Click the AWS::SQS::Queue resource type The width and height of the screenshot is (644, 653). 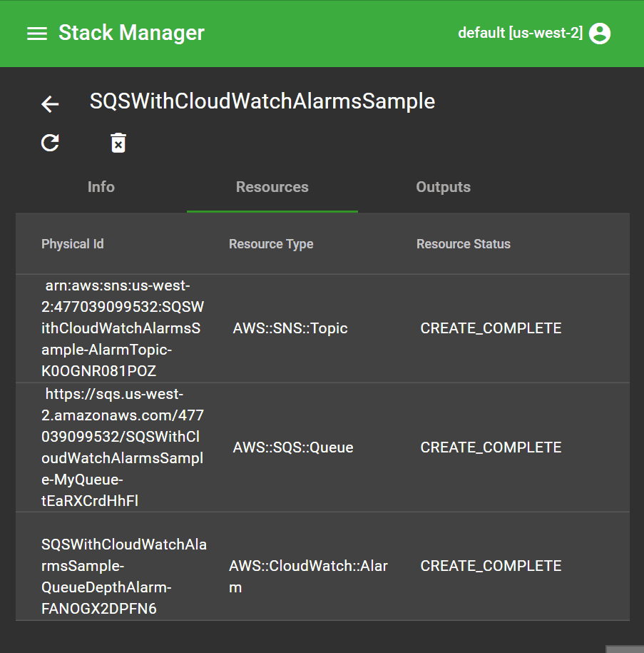pos(293,447)
